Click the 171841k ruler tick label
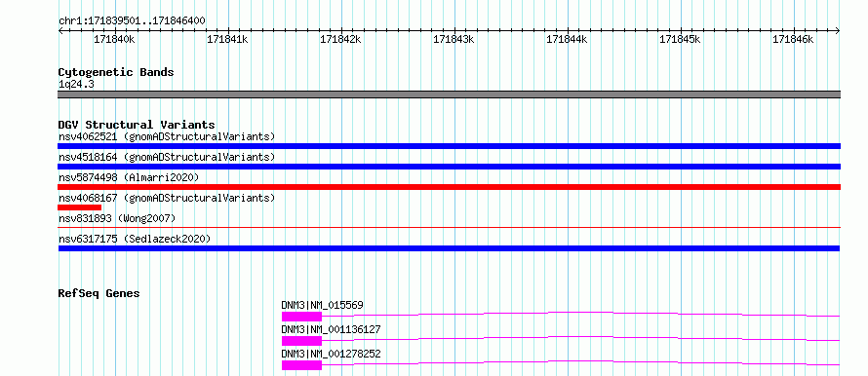Screen dimensions: 868x376 (x=227, y=39)
